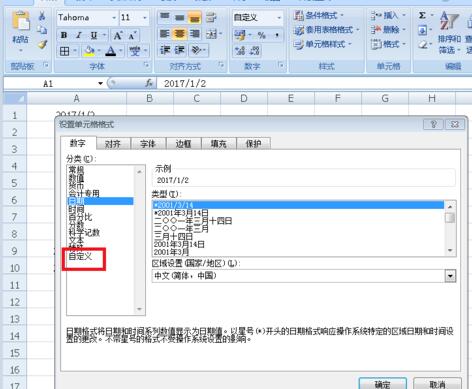Choose the 二○○一年三月十四日 date type
The image size is (472, 389).
coord(193,221)
